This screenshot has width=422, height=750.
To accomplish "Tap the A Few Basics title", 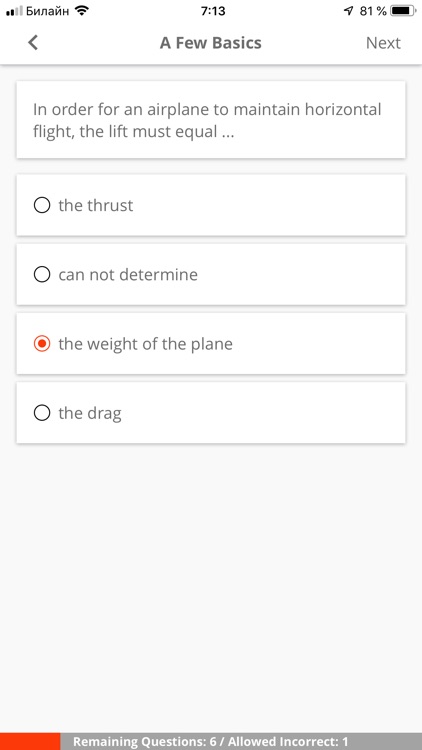I will 211,43.
